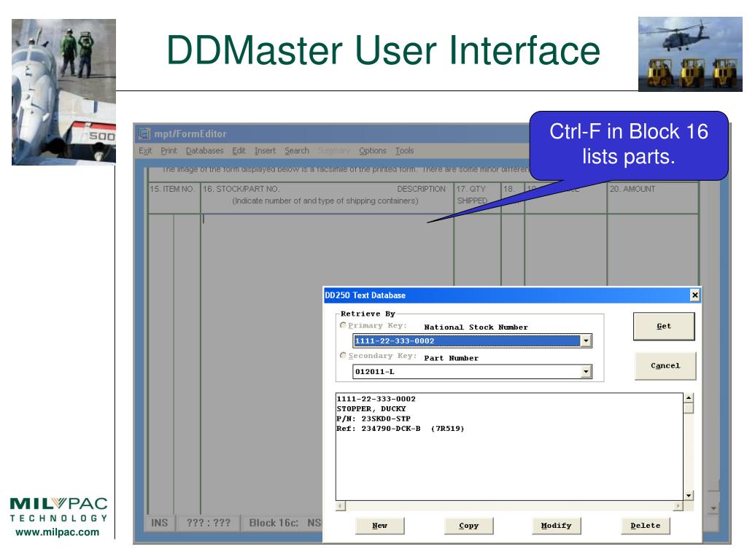This screenshot has width=747, height=560.
Task: Click the text area scroll up arrow
Action: click(x=689, y=397)
